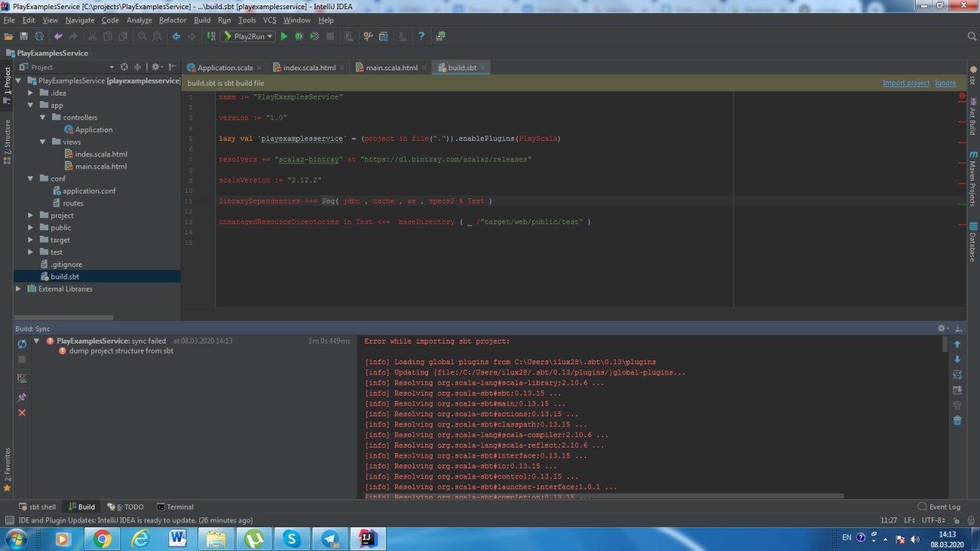Click the Import project link
980x551 pixels.
tap(906, 83)
